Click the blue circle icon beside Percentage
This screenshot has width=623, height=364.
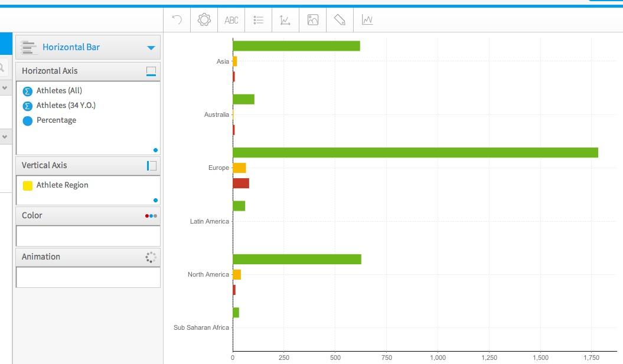(x=27, y=121)
